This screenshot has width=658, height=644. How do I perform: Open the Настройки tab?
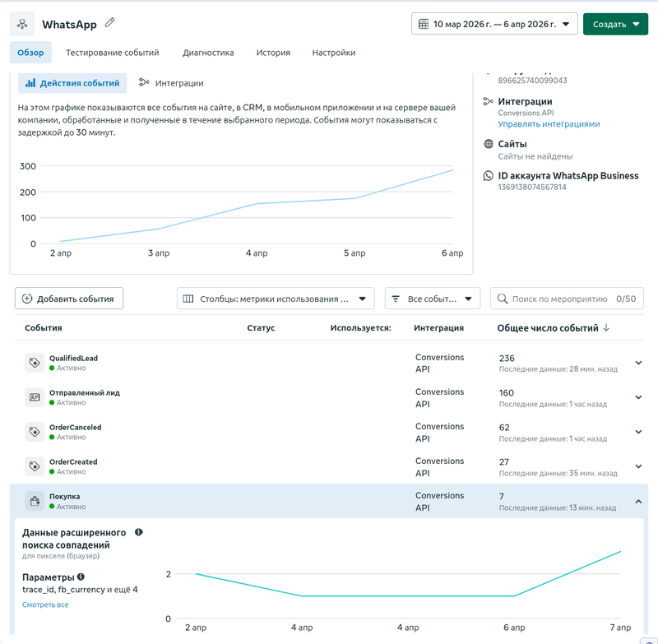click(x=334, y=53)
